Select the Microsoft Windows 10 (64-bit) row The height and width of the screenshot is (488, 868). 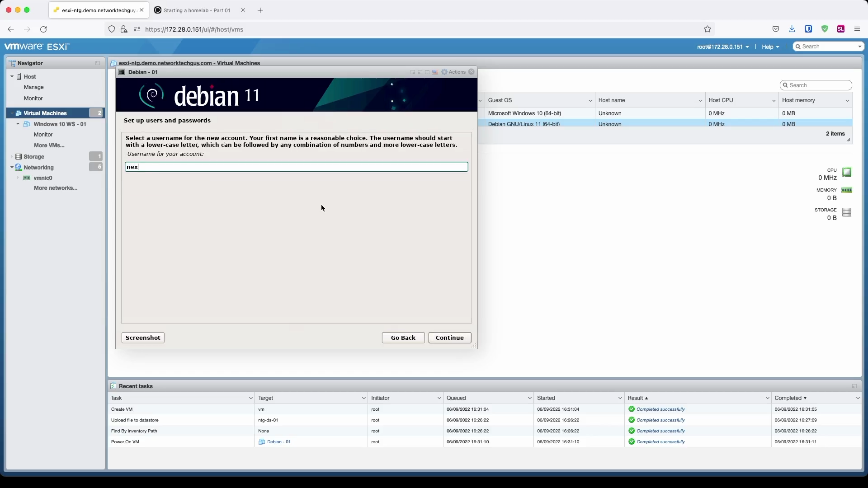(x=669, y=113)
